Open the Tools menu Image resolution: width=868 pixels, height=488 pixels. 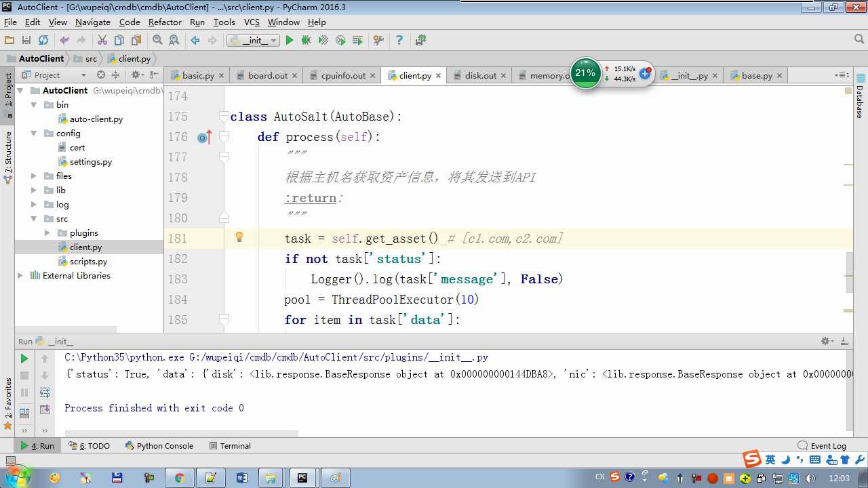[x=224, y=22]
